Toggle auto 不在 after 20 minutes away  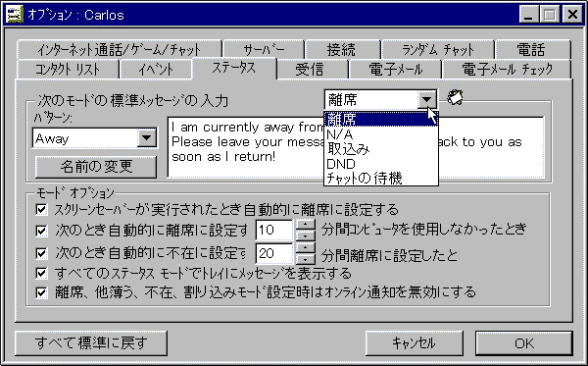41,253
